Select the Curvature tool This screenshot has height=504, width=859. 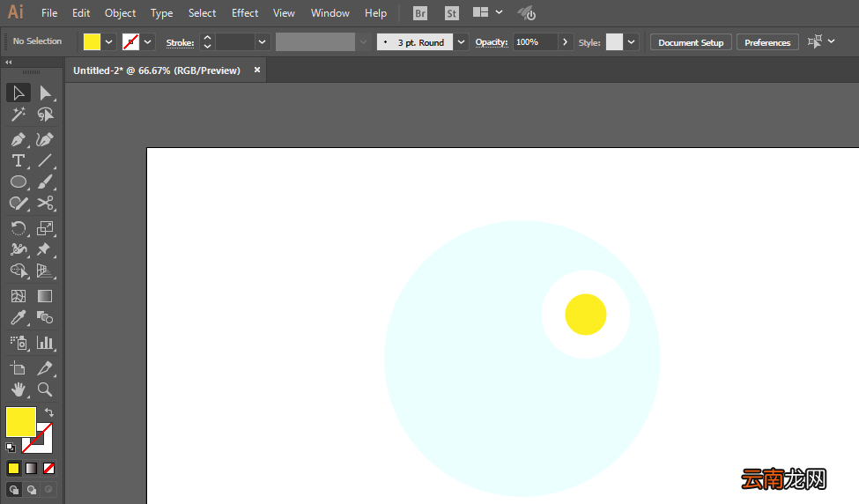tap(45, 140)
